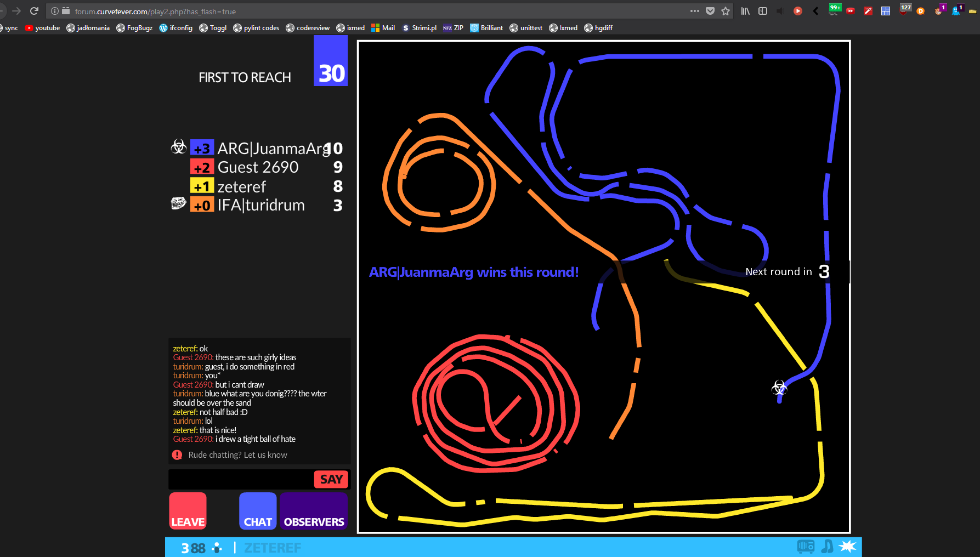Viewport: 980px width, 557px height.
Task: Click the biohazard icon next to ARG|JuanmaArg
Action: click(x=179, y=147)
